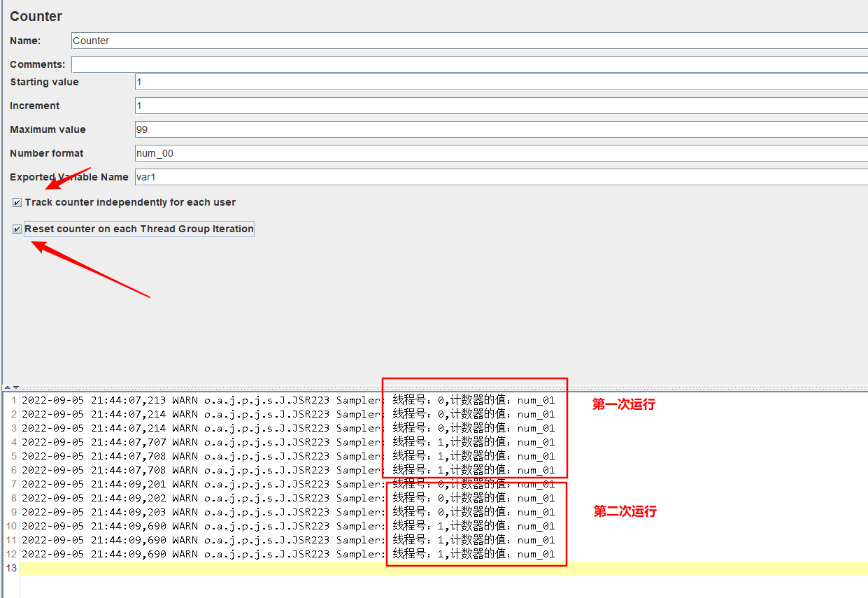Focus the Starting value field
The width and height of the screenshot is (868, 598).
pos(500,82)
